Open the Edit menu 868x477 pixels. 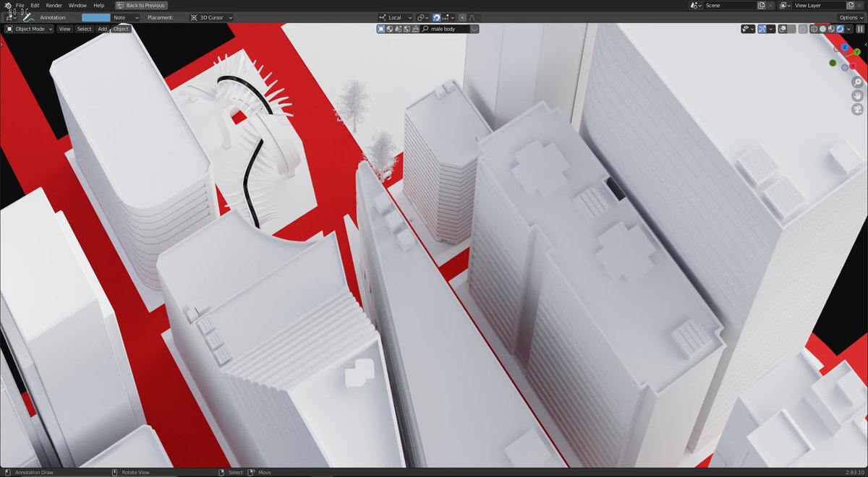click(35, 5)
